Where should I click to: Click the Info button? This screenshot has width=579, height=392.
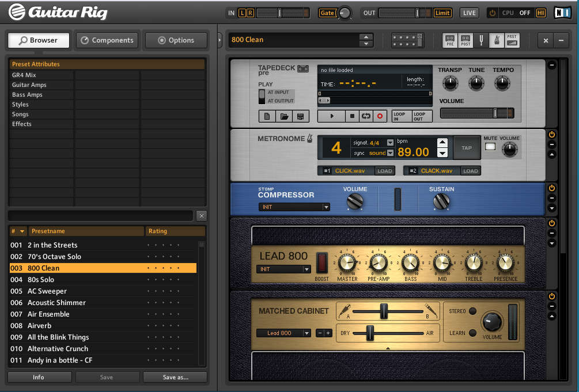coord(40,377)
